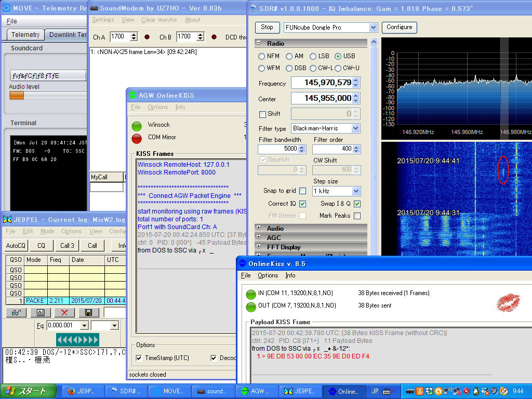Click the green Winsock status light in AGW OnlineKISS
Screen dimensions: 532x399
click(x=137, y=126)
